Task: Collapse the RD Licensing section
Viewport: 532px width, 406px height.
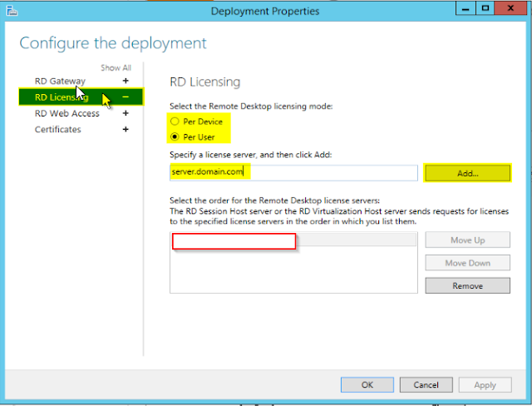Action: point(126,97)
